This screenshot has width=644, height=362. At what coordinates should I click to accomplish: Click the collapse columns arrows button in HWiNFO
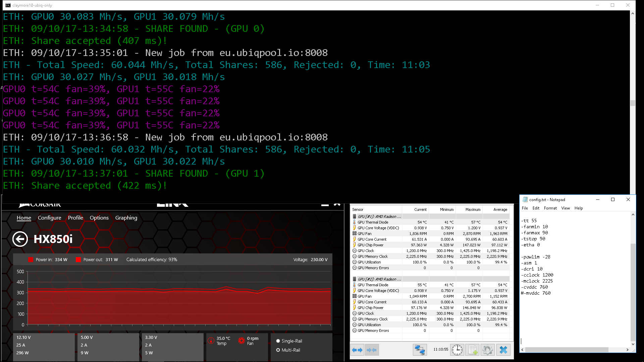coord(372,350)
